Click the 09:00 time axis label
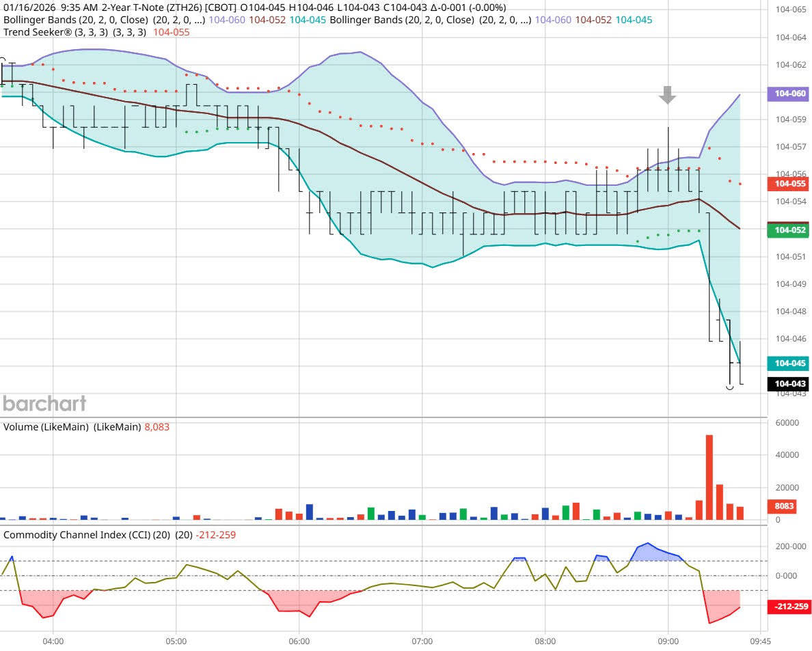812x651 pixels. click(x=668, y=641)
